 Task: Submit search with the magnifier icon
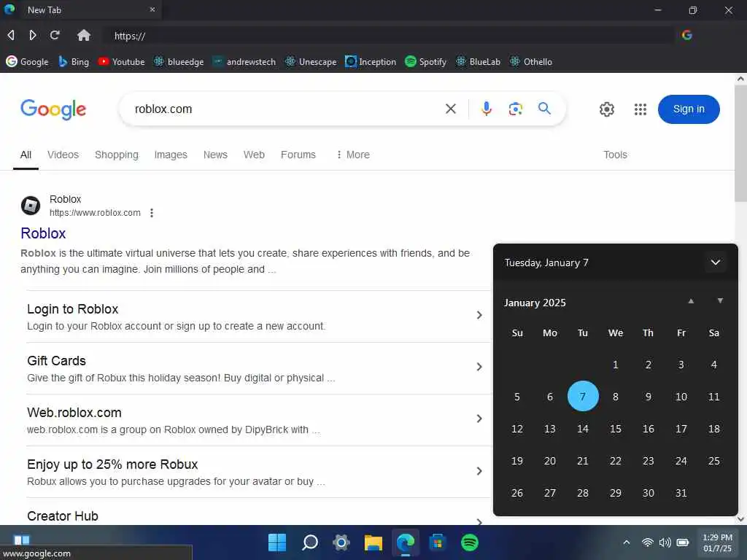point(544,109)
